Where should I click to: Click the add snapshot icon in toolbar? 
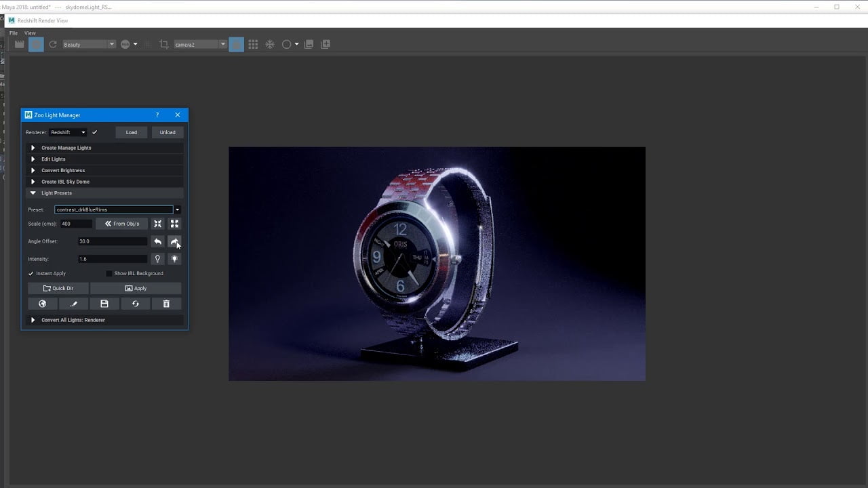(x=325, y=44)
